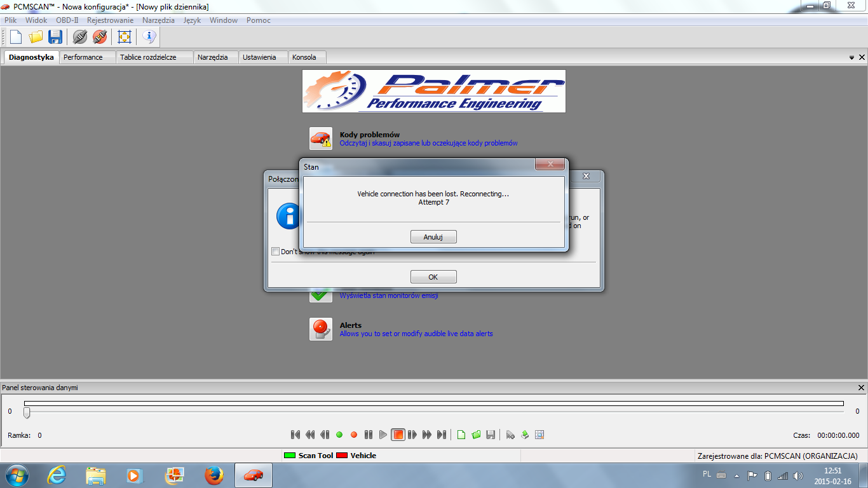Viewport: 868px width, 488px height.
Task: Close the Panel sterowania danymi panel
Action: (862, 388)
